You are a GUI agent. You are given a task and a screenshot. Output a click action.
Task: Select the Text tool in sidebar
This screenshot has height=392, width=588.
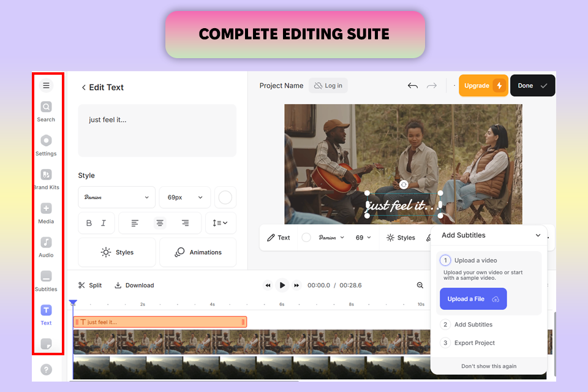(x=46, y=315)
